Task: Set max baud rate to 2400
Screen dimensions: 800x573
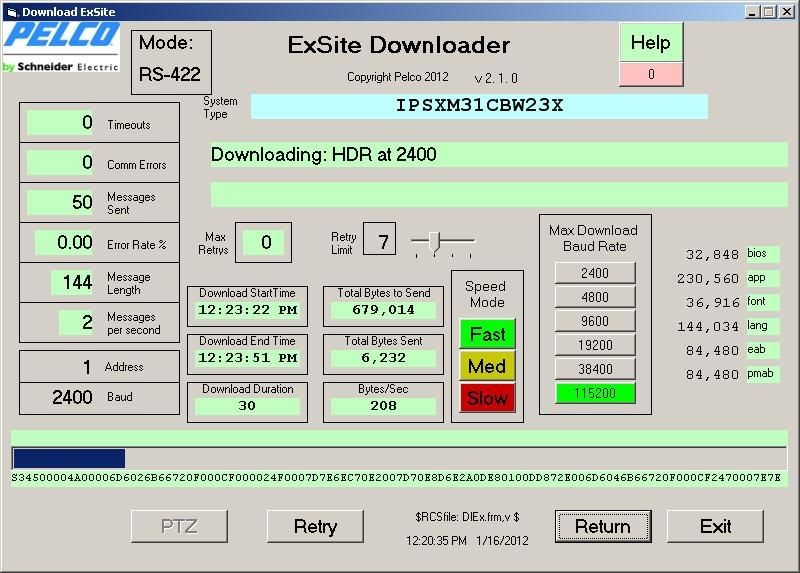Action: tap(595, 273)
